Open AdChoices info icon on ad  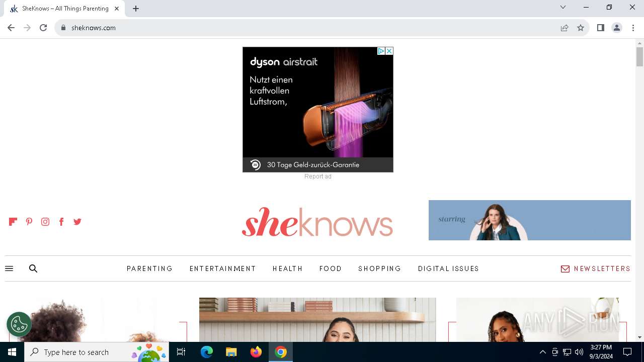[x=381, y=51]
